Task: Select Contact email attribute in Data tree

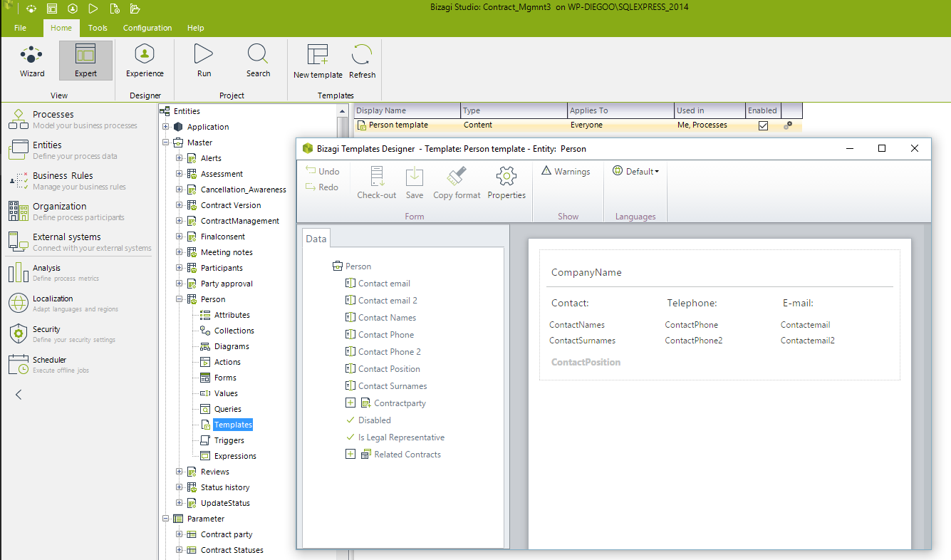Action: point(384,283)
